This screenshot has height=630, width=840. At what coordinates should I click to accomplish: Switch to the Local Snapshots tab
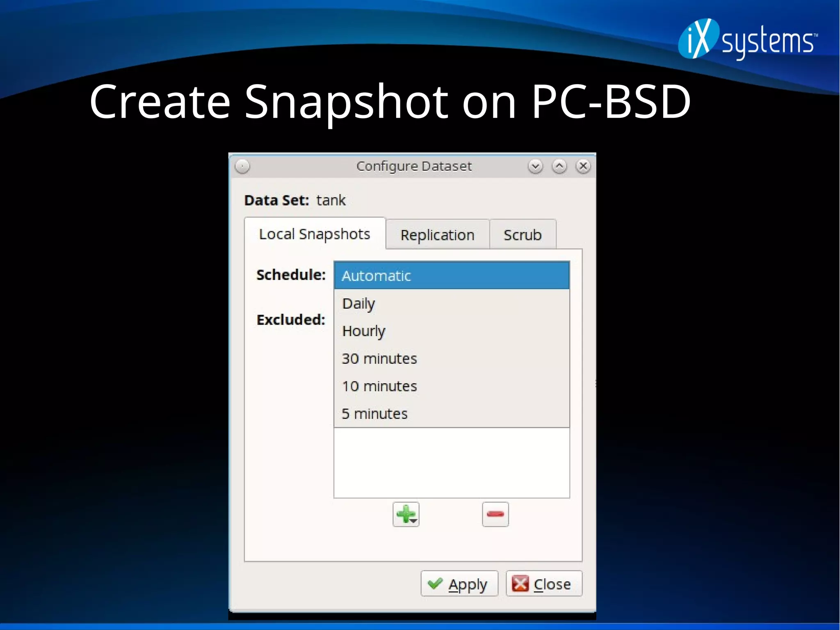315,234
